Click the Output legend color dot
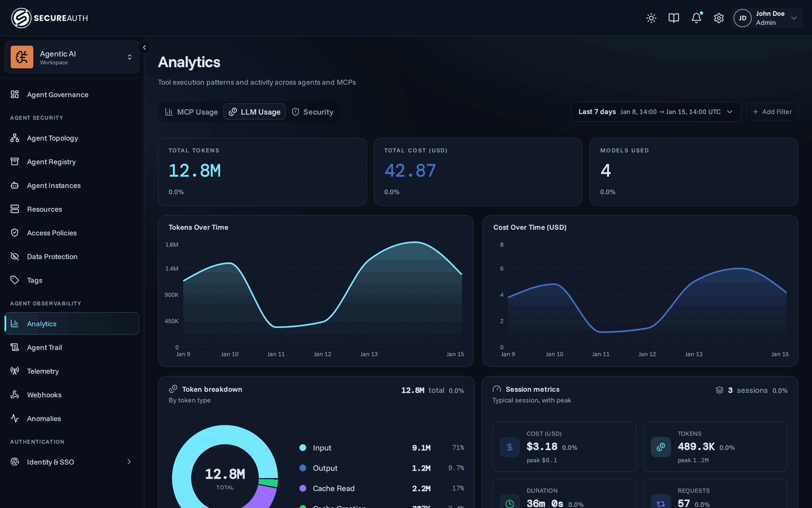The width and height of the screenshot is (812, 508). 303,468
